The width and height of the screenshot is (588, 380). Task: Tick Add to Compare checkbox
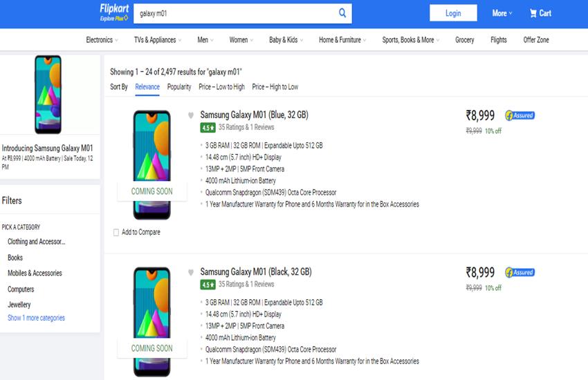[x=116, y=232]
